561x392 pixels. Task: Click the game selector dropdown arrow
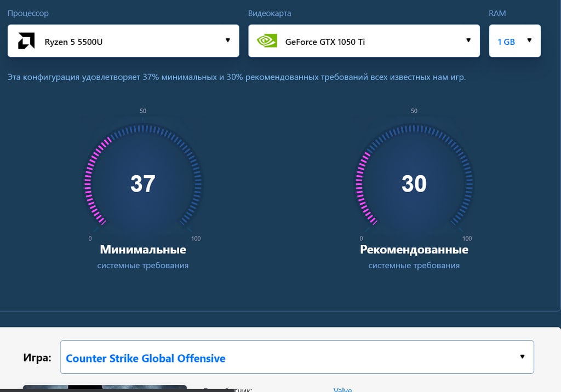[522, 356]
